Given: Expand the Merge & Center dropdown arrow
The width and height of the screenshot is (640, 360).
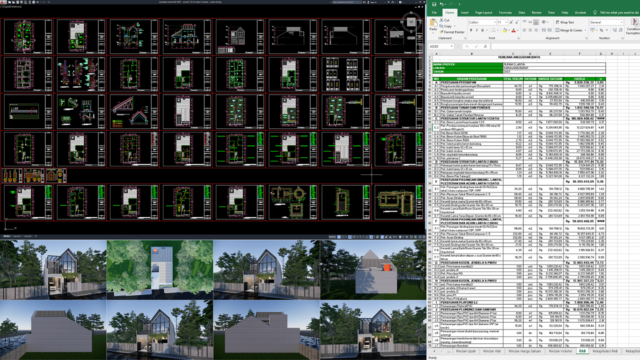Looking at the screenshot, I should 585,30.
